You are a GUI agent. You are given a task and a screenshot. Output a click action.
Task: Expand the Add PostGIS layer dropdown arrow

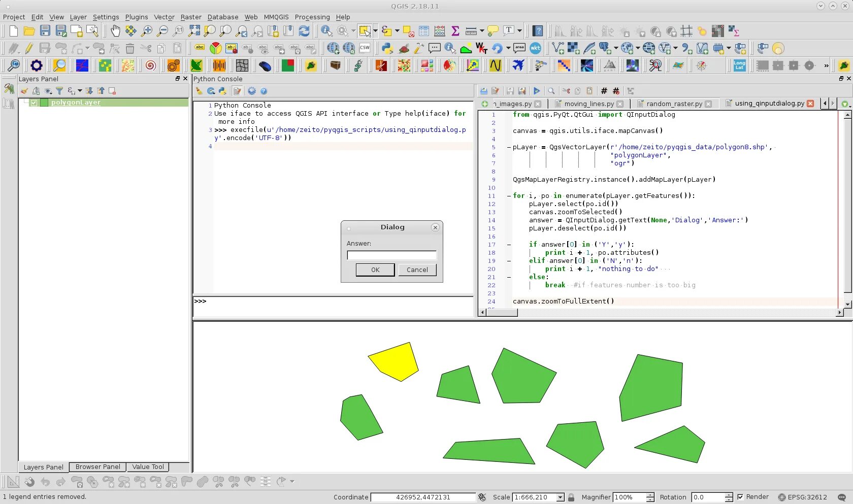click(616, 48)
